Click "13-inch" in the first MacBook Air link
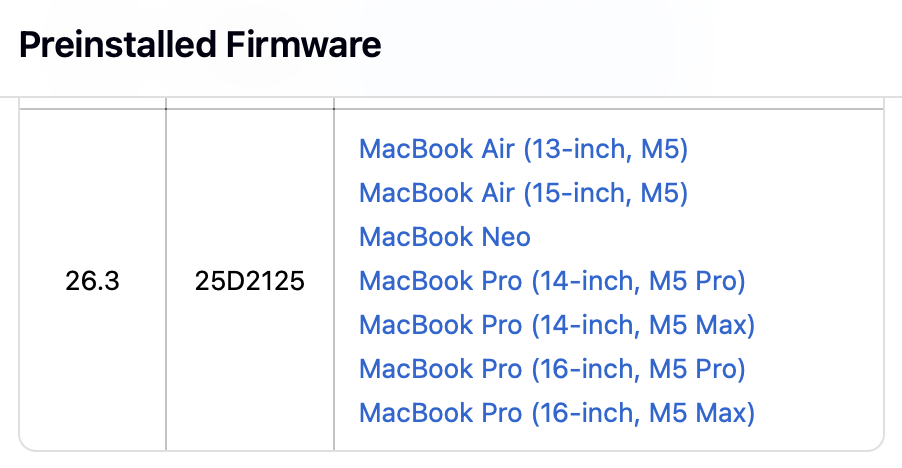The image size is (902, 468). pos(581,150)
